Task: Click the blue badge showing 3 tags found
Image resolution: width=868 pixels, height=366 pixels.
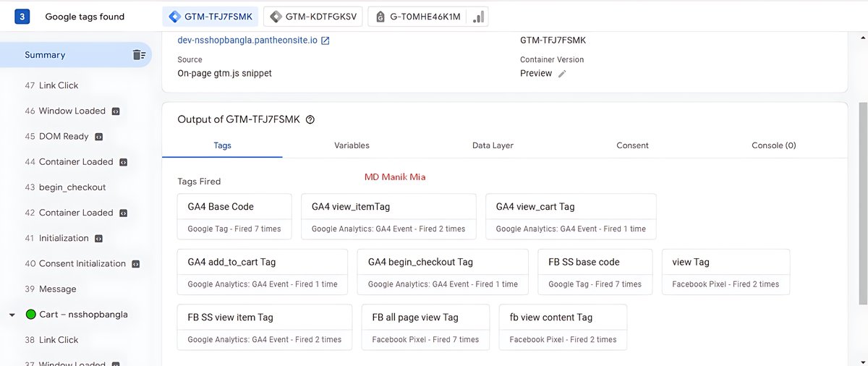Action: click(22, 17)
